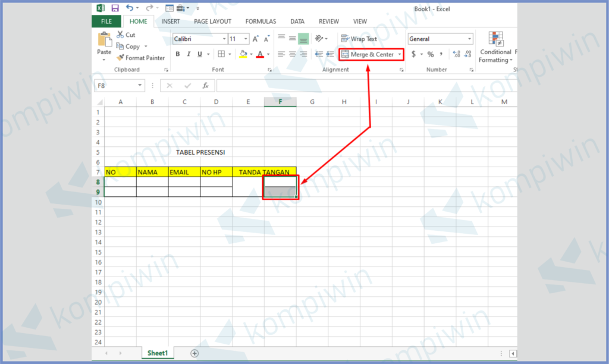This screenshot has width=609, height=364.
Task: Click the yellow Fill Color swatch
Action: 243,54
